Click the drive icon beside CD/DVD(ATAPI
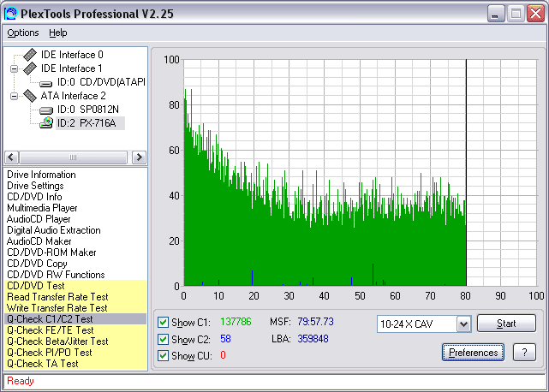549x392 pixels. coord(46,83)
